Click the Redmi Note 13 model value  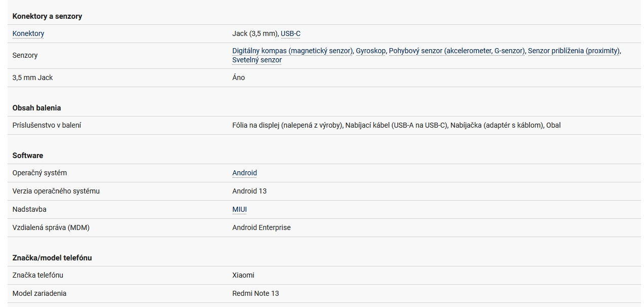[x=255, y=293]
